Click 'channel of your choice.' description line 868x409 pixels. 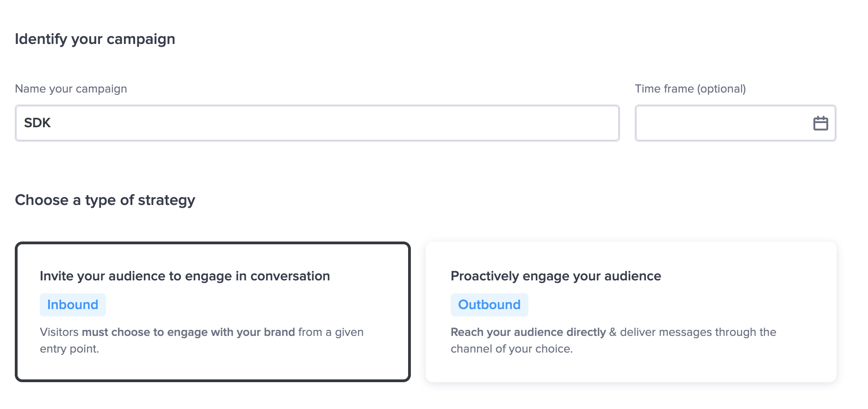(511, 349)
